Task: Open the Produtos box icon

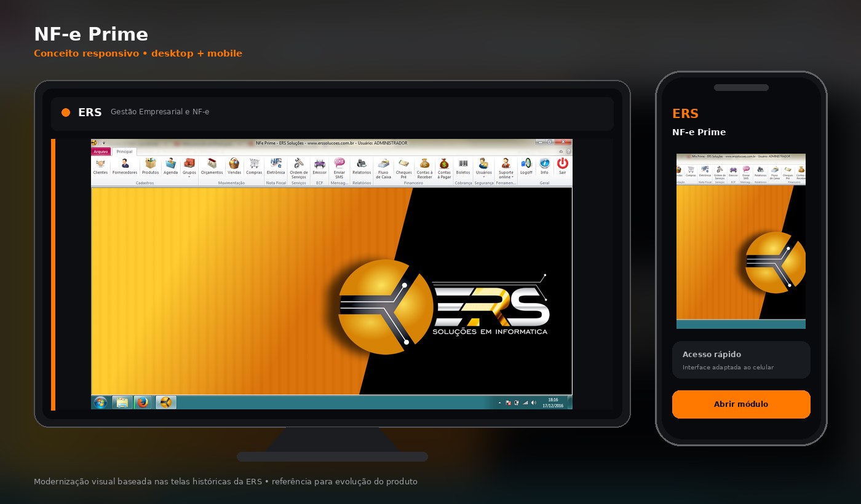Action: (151, 167)
